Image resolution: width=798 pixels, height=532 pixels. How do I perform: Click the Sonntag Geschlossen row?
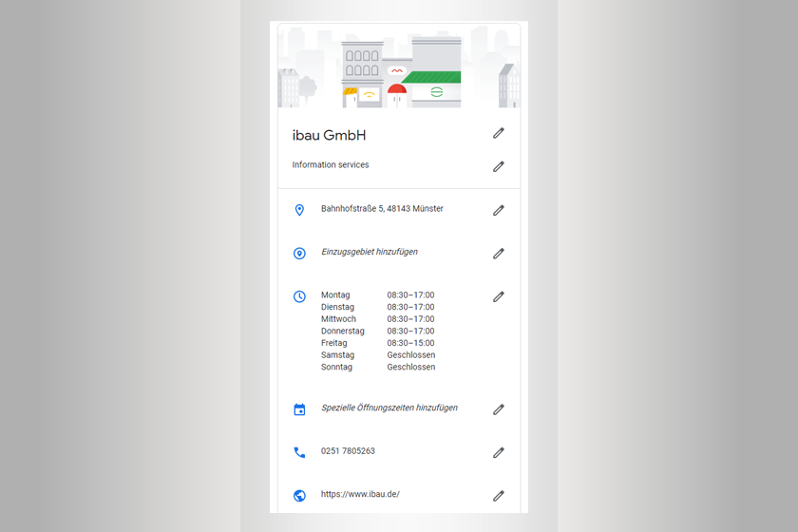point(378,367)
